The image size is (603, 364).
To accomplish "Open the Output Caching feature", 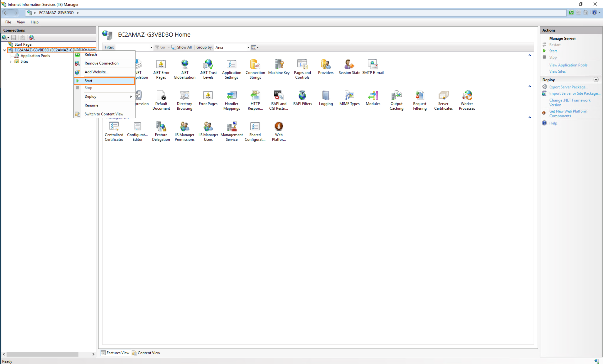I will 396,100.
